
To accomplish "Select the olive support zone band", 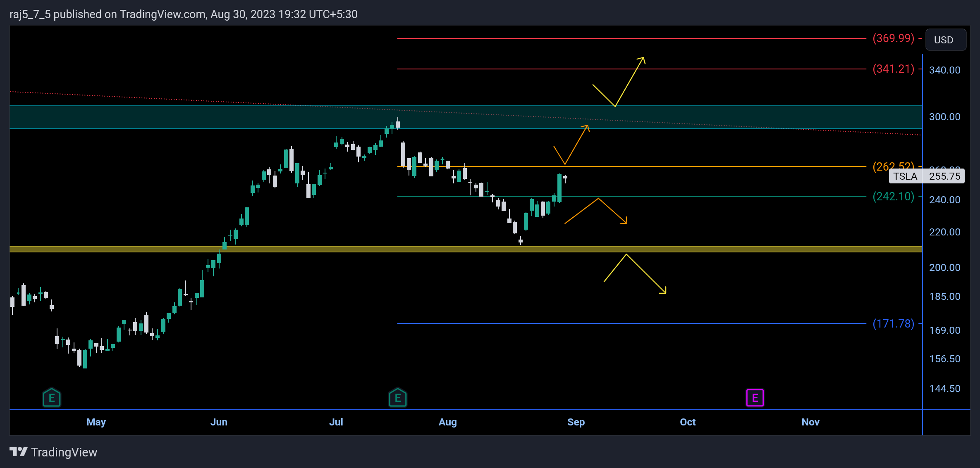I will 466,249.
